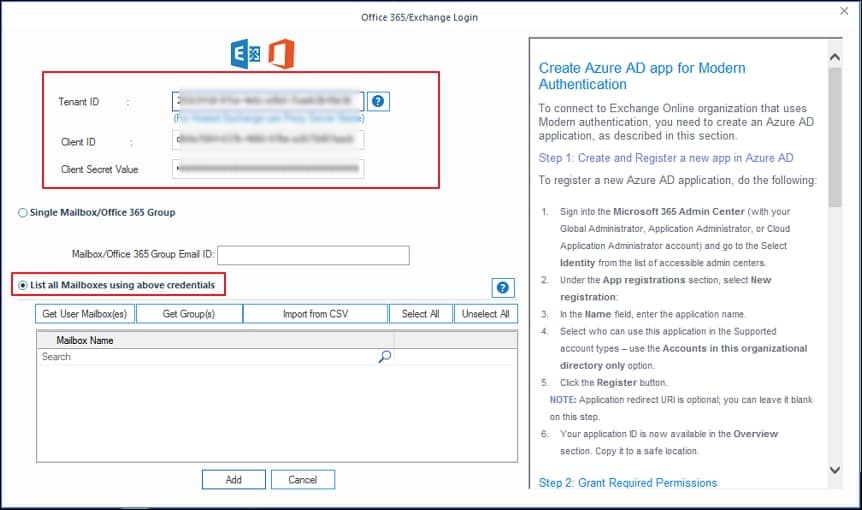The height and width of the screenshot is (510, 862).
Task: Click the Unselect All button
Action: [x=485, y=314]
